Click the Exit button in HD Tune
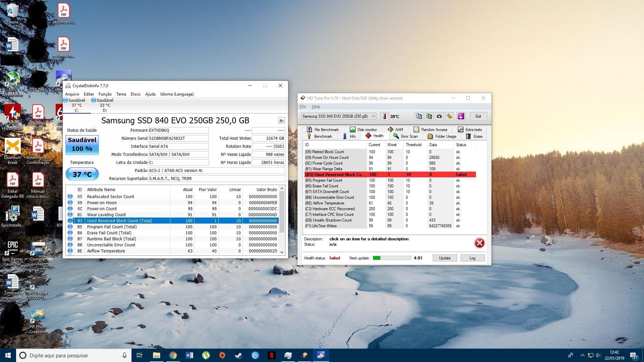Viewport: 644px width, 362px height. [x=478, y=116]
